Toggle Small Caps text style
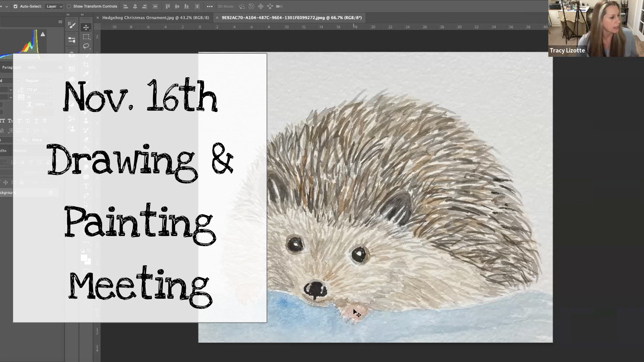This screenshot has width=644, height=362. coord(10,121)
